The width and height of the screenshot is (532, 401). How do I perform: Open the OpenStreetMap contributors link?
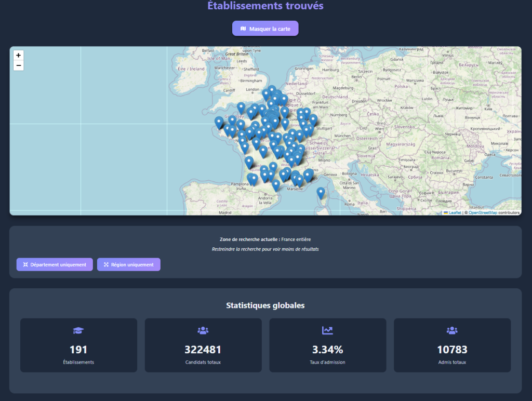click(483, 213)
